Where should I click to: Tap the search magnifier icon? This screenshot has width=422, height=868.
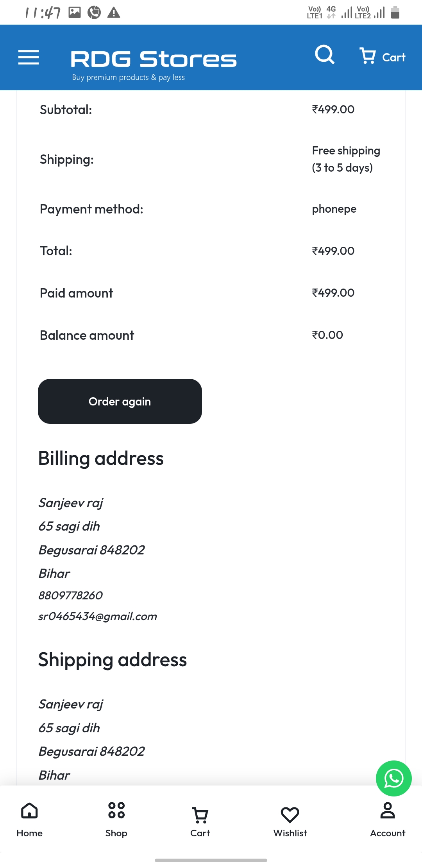[x=325, y=55]
